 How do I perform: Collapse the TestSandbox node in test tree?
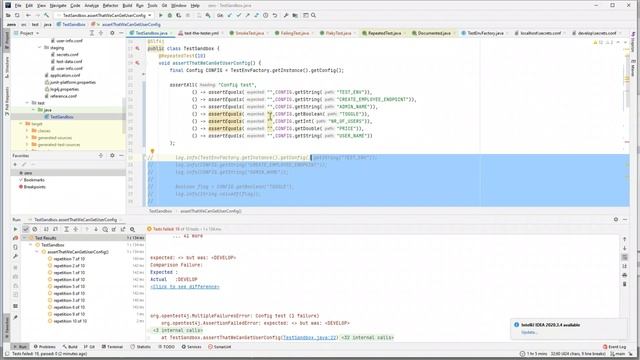pos(31,245)
